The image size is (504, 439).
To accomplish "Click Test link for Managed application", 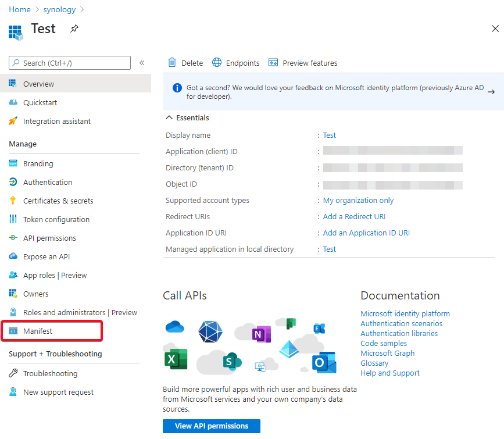I will 329,249.
